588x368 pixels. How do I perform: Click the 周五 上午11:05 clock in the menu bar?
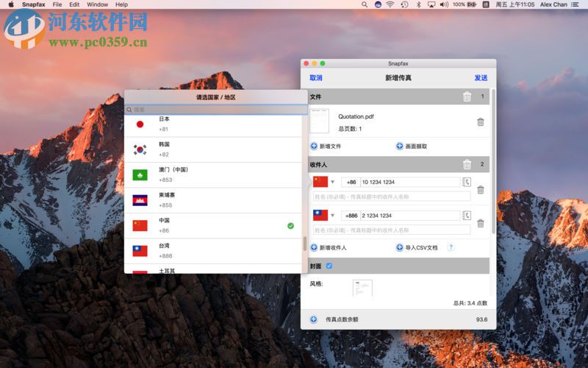click(515, 4)
